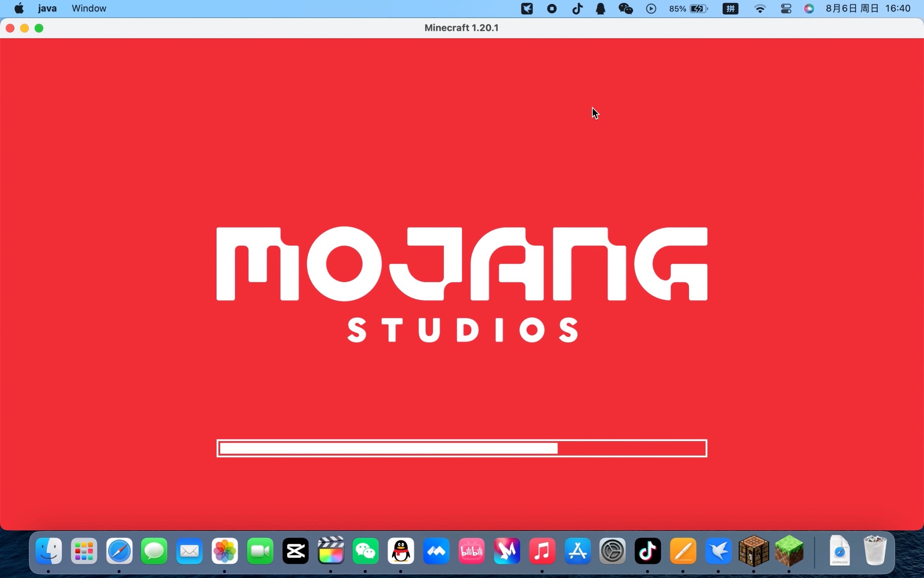Launch Safari from the Dock
The image size is (924, 578).
[119, 551]
